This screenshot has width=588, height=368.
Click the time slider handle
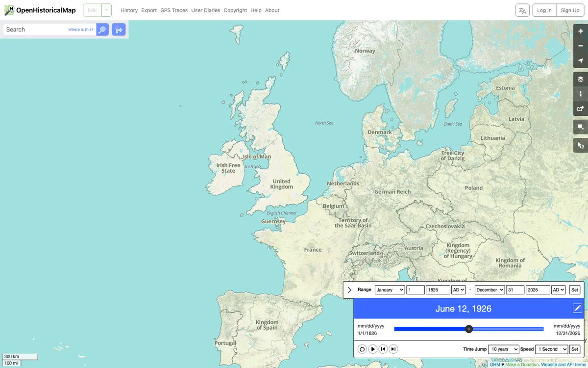469,329
